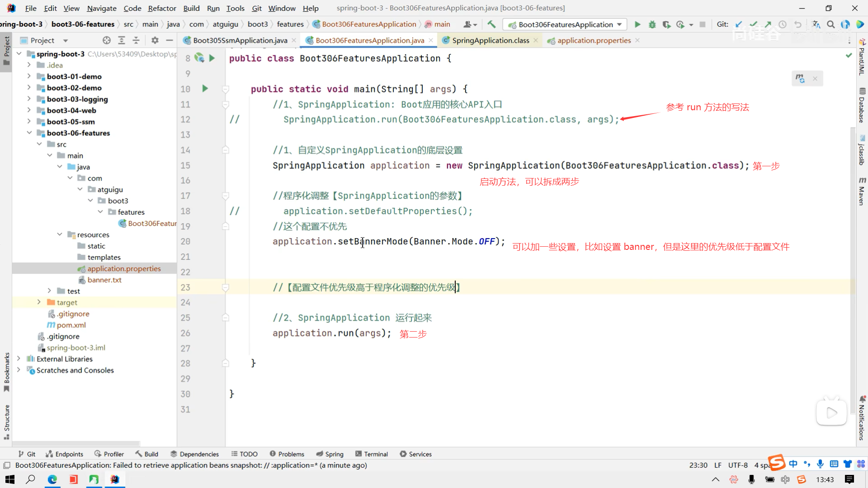Open the Refactor menu
This screenshot has width=868, height=488.
pyautogui.click(x=162, y=8)
